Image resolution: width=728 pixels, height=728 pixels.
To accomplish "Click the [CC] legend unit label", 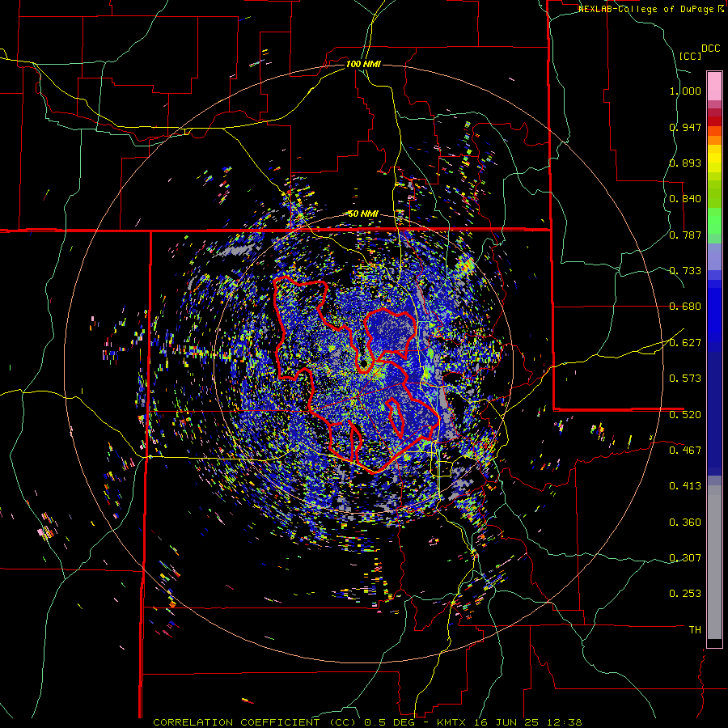I will click(691, 56).
